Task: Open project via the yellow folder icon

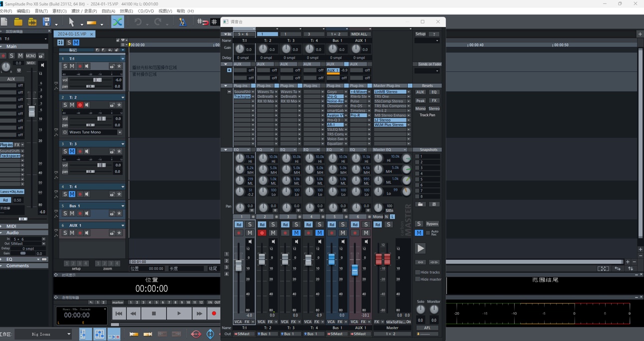Action: [18, 22]
